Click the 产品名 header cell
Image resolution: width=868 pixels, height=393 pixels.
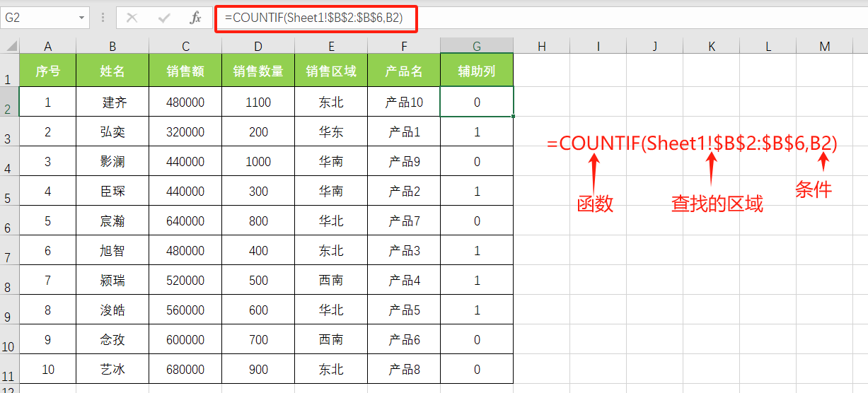pos(404,71)
